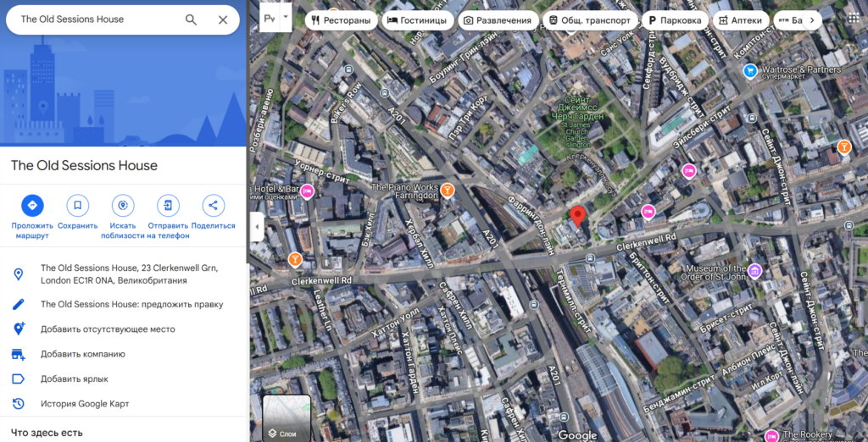The width and height of the screenshot is (868, 442).
Task: Share place via Поделиться icon
Action: 213,205
